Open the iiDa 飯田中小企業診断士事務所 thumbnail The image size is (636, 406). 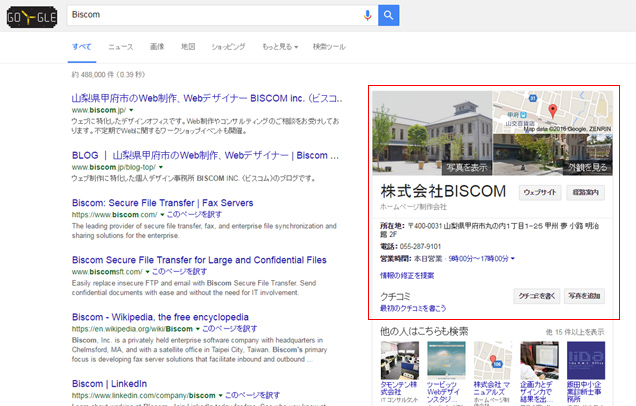tap(586, 360)
